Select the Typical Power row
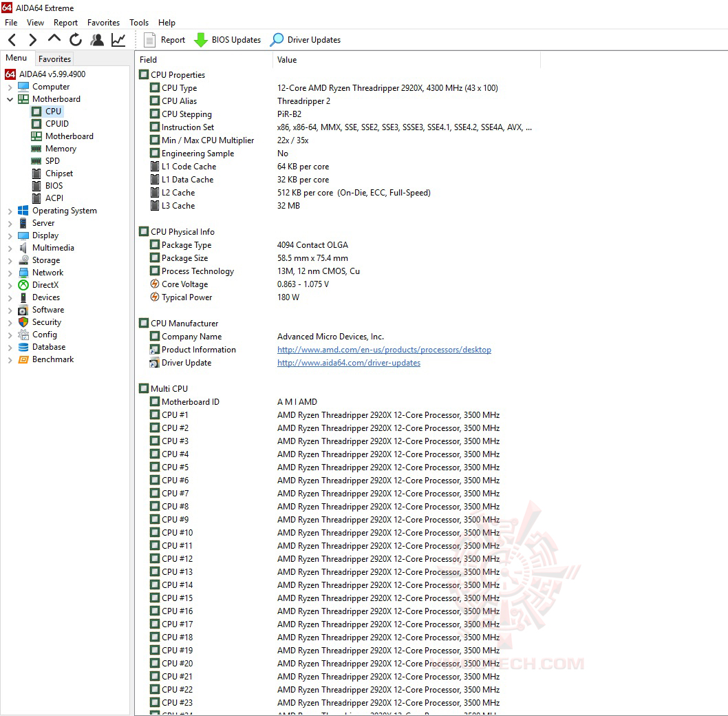The width and height of the screenshot is (728, 716). 225,297
